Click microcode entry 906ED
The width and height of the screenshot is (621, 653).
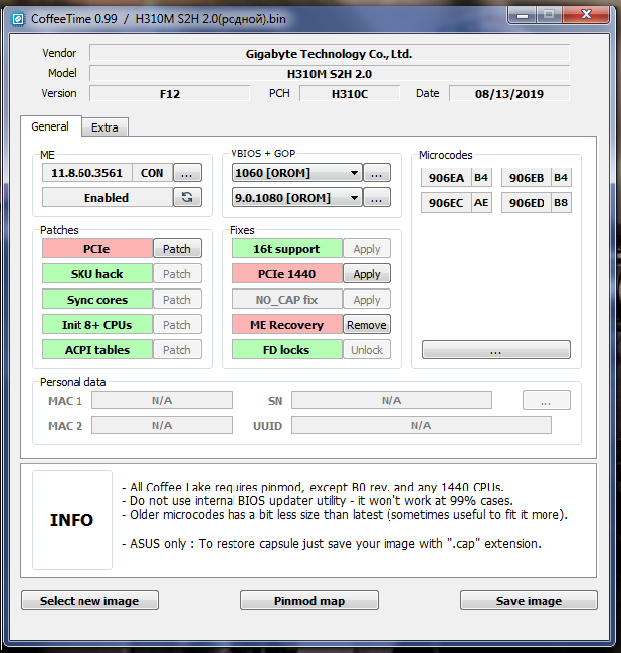[526, 203]
